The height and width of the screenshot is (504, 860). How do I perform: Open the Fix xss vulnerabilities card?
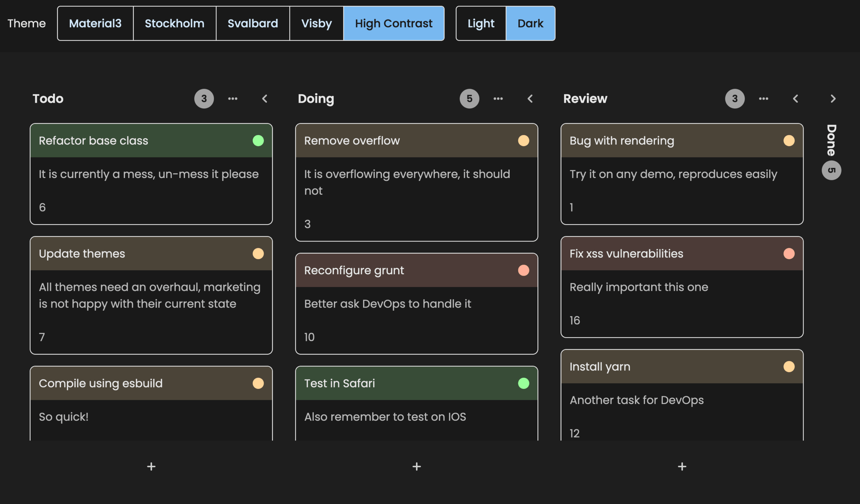(626, 254)
